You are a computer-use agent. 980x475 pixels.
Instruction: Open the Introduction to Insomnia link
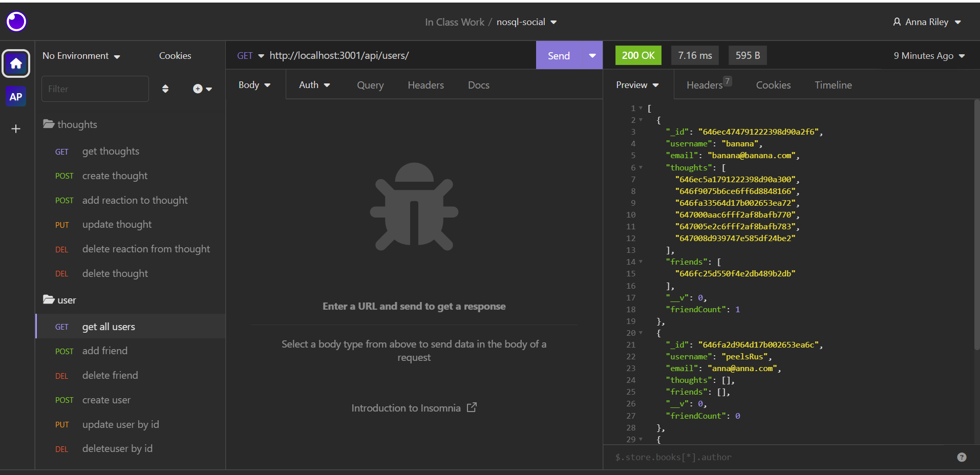pos(406,407)
